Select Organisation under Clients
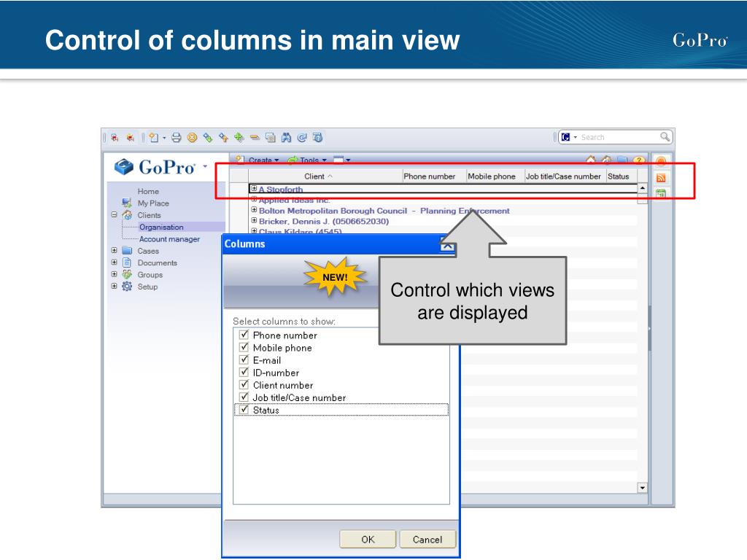The width and height of the screenshot is (747, 560). (161, 227)
